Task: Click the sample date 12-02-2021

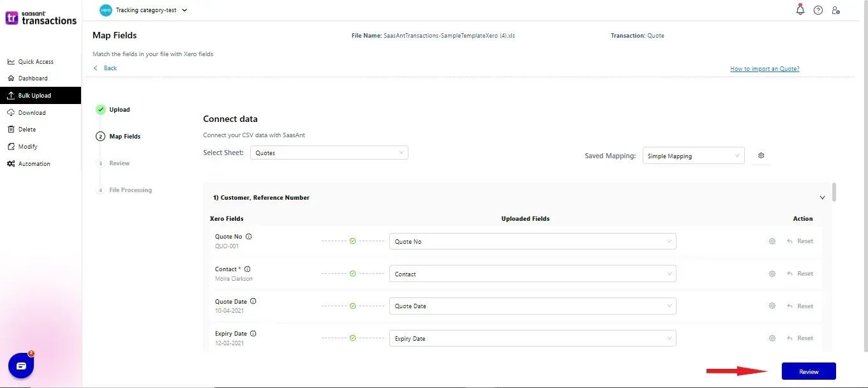Action: (x=230, y=343)
